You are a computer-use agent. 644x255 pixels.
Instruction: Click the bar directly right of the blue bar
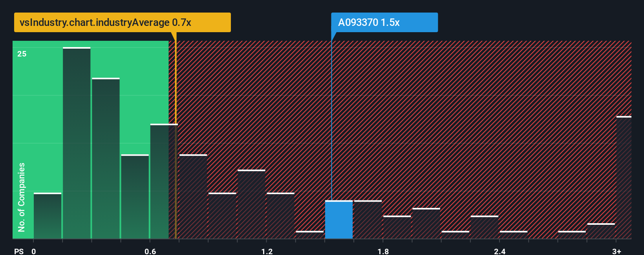(368, 220)
